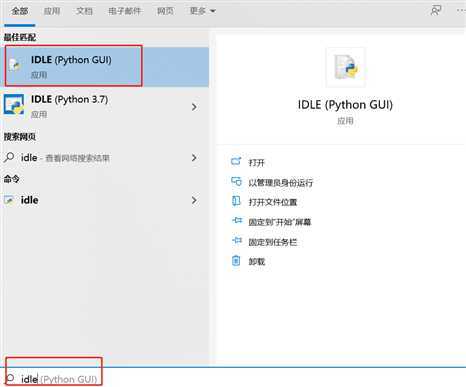
Task: Select the idle command result
Action: (x=105, y=200)
